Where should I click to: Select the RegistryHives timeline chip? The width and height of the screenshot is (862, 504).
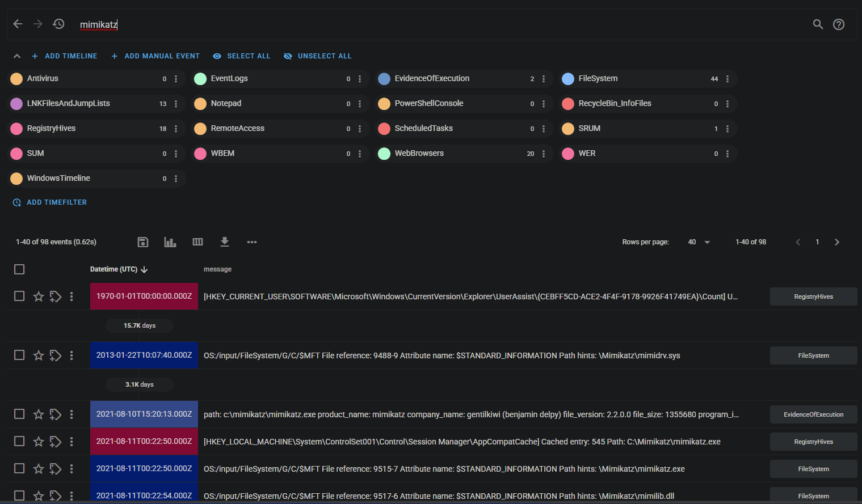pos(51,129)
